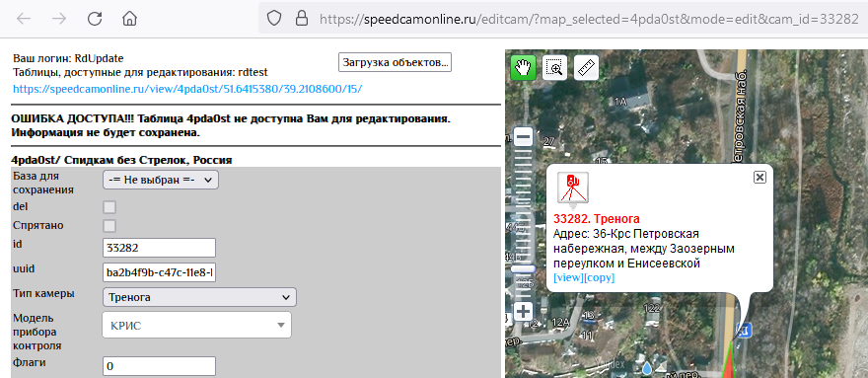Click the [view] link in balloon
Screen dimensions: 868x378
point(568,277)
